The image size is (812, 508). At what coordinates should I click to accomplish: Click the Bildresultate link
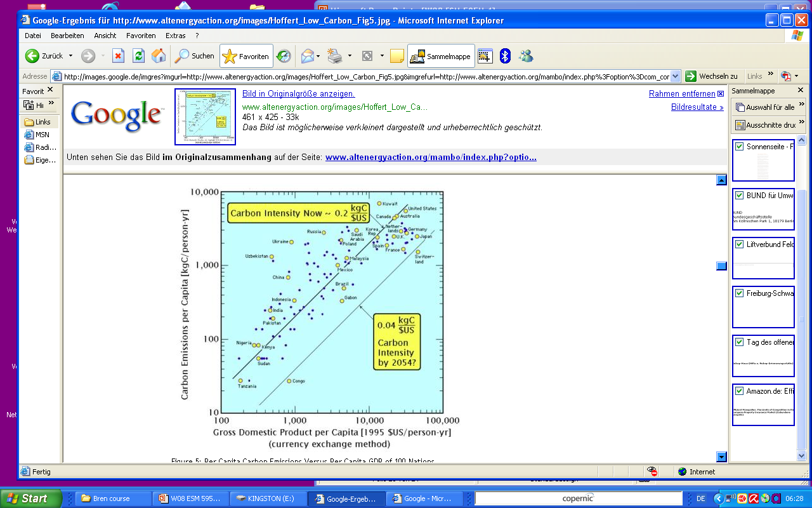[697, 107]
